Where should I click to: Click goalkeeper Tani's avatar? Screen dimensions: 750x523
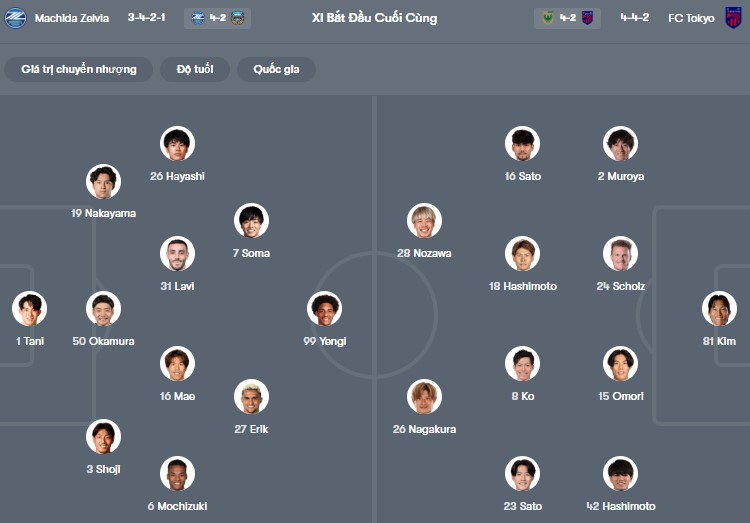(30, 309)
